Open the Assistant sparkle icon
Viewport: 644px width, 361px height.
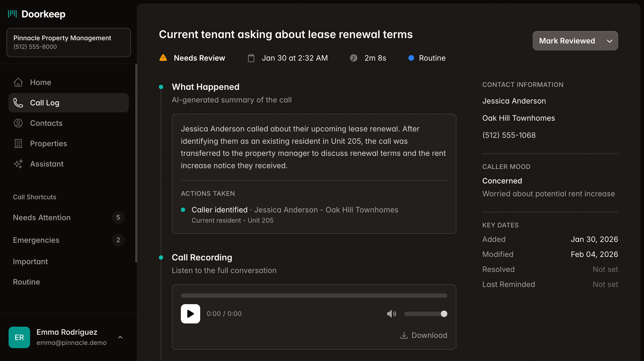pos(18,164)
